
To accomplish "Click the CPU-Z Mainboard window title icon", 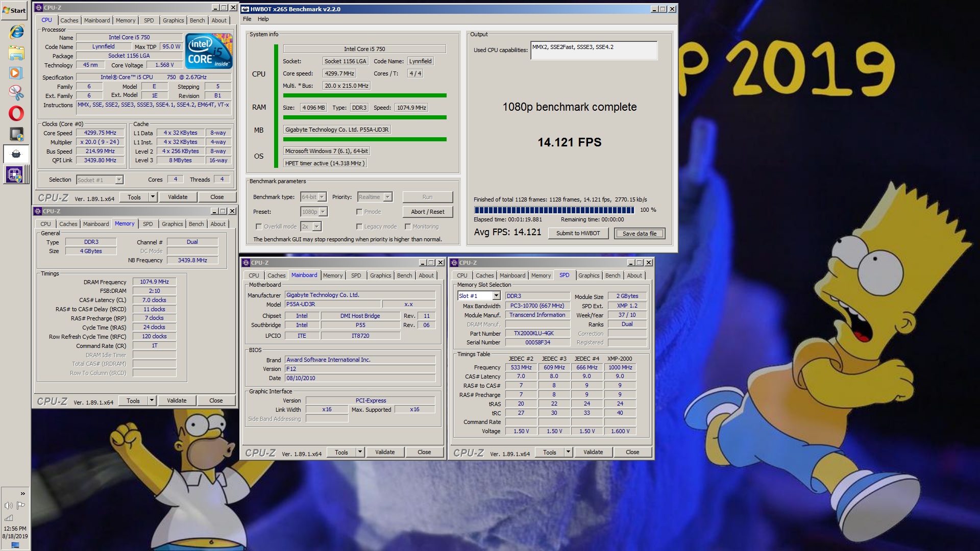I will pyautogui.click(x=246, y=263).
